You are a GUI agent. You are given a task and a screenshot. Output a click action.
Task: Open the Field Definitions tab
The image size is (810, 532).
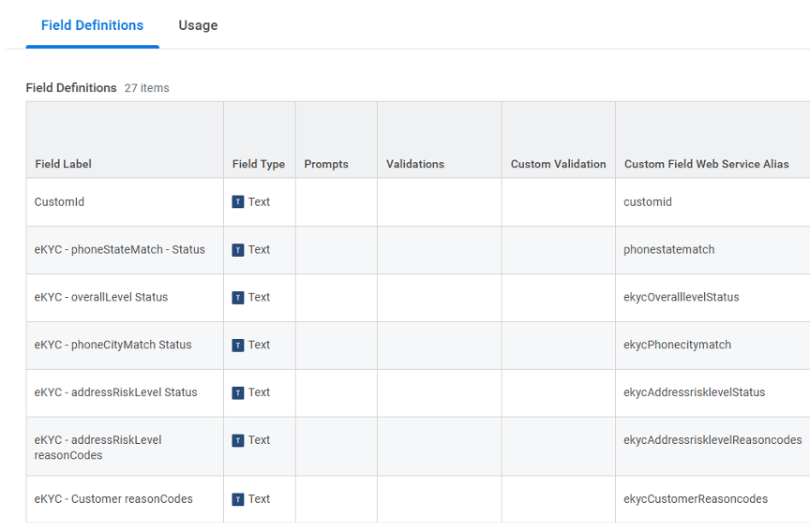coord(92,25)
